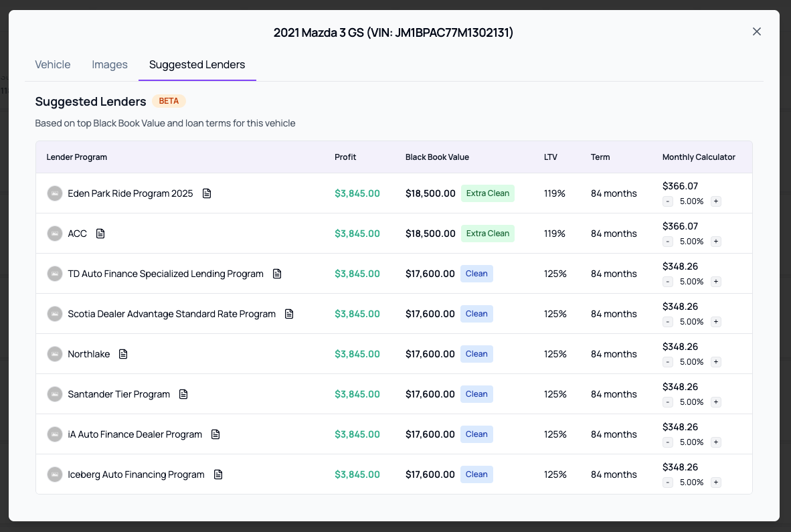Image resolution: width=791 pixels, height=532 pixels.
Task: Increase rate for Eden Park Ride Program
Action: click(715, 201)
